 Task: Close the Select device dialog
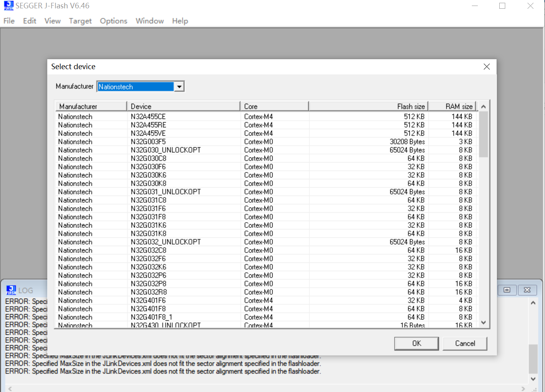click(x=487, y=67)
